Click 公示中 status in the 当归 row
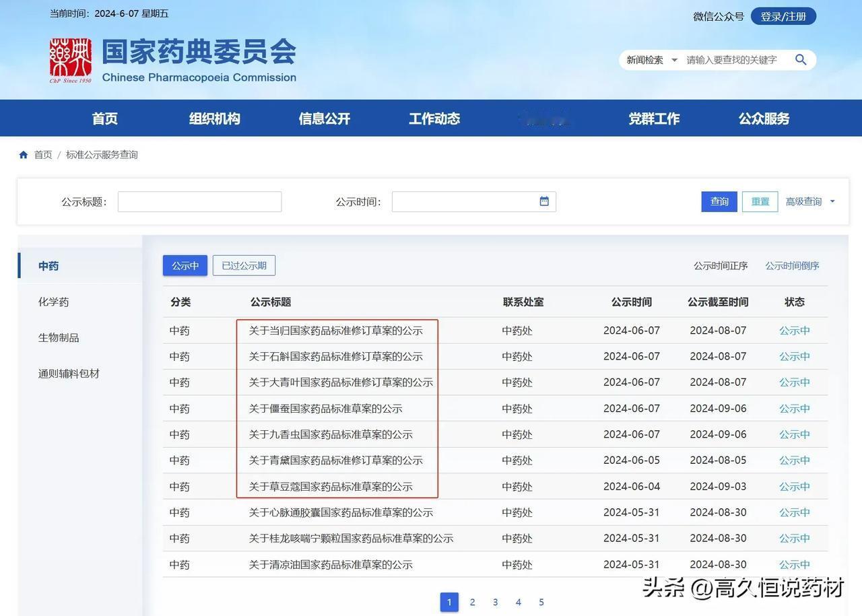 tap(795, 331)
